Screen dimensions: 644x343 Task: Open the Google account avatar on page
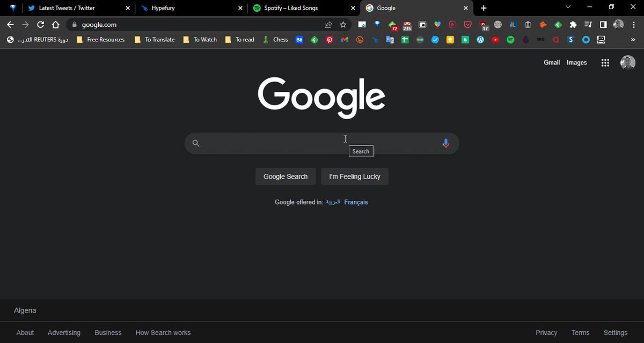(x=628, y=63)
